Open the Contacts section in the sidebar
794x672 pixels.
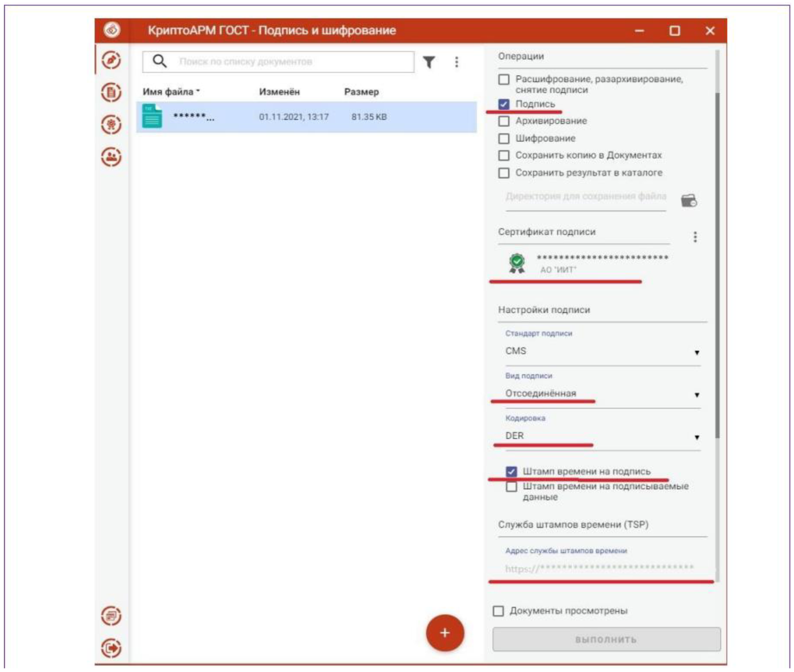(x=111, y=157)
